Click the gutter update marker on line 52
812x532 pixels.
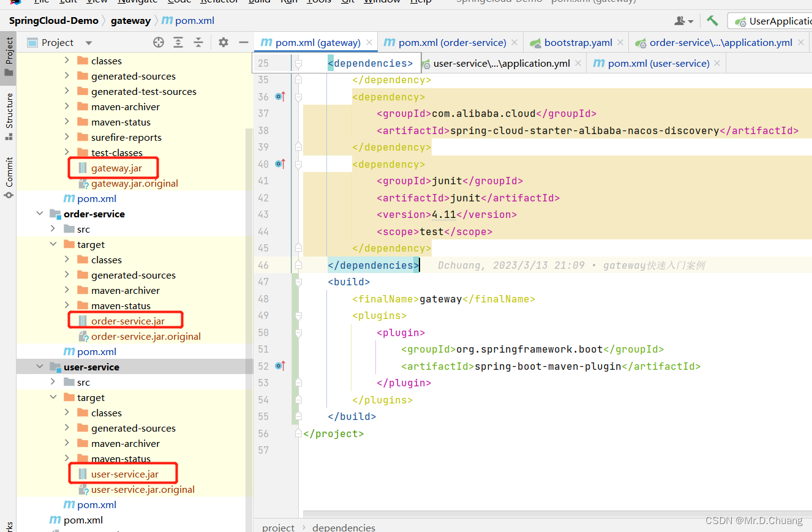[280, 366]
